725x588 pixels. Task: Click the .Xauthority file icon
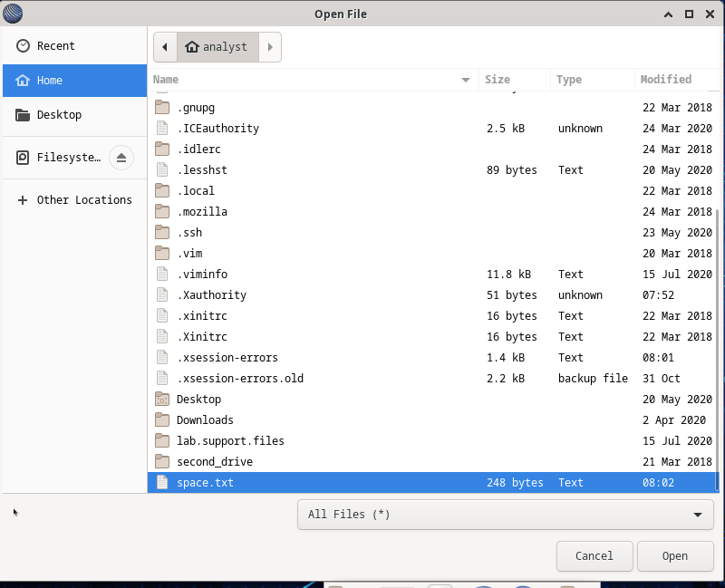coord(162,294)
